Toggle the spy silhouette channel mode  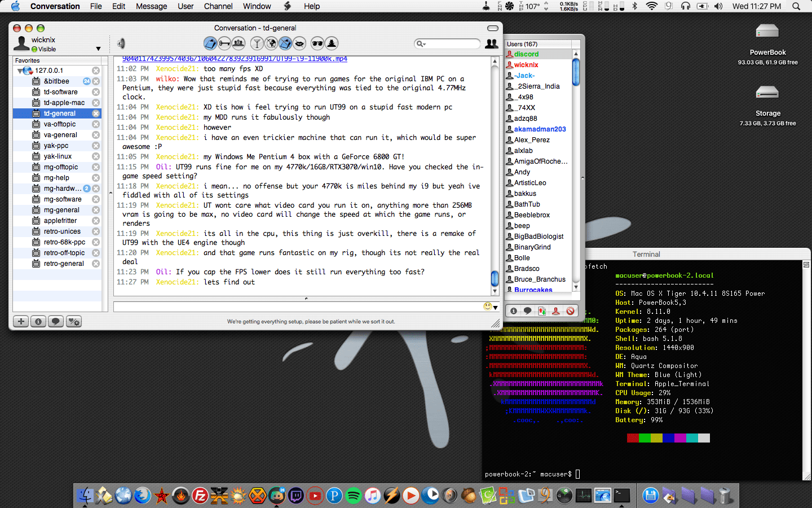tap(332, 43)
